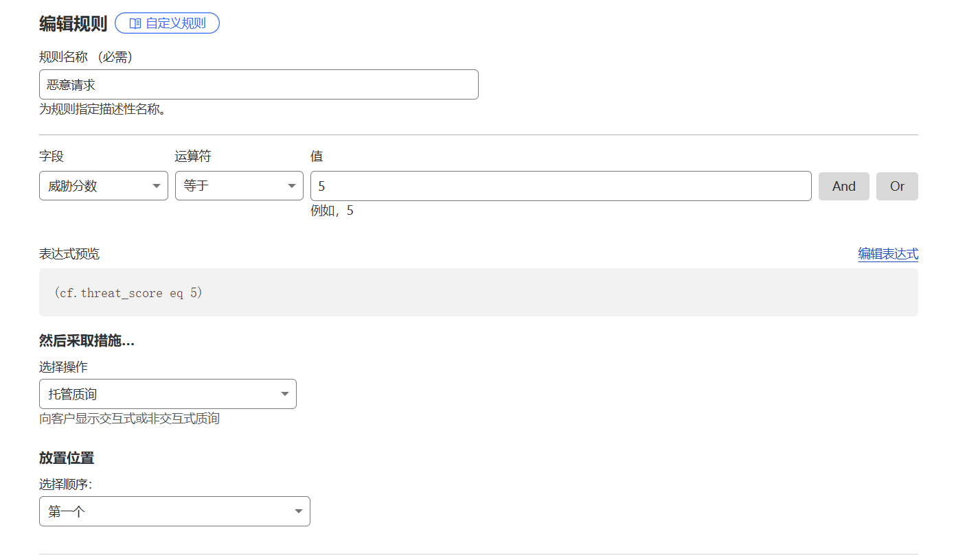Click the caret icon of 托管质询 selector
This screenshot has height=560, width=967.
coord(285,394)
